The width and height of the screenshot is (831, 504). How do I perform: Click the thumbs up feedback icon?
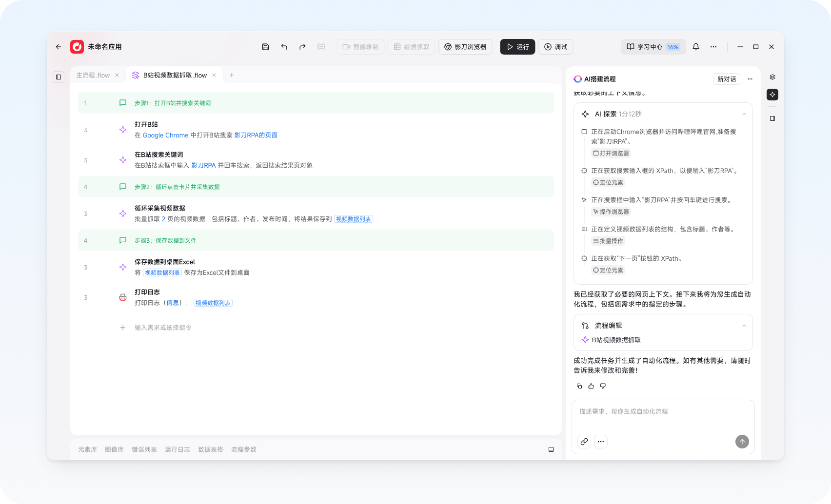coord(591,386)
